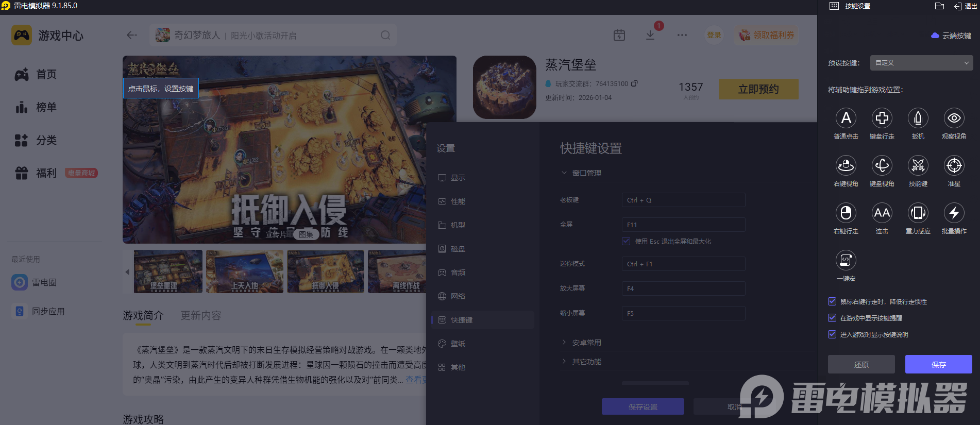
Task: Select 快捷键 settings category
Action: click(x=483, y=320)
